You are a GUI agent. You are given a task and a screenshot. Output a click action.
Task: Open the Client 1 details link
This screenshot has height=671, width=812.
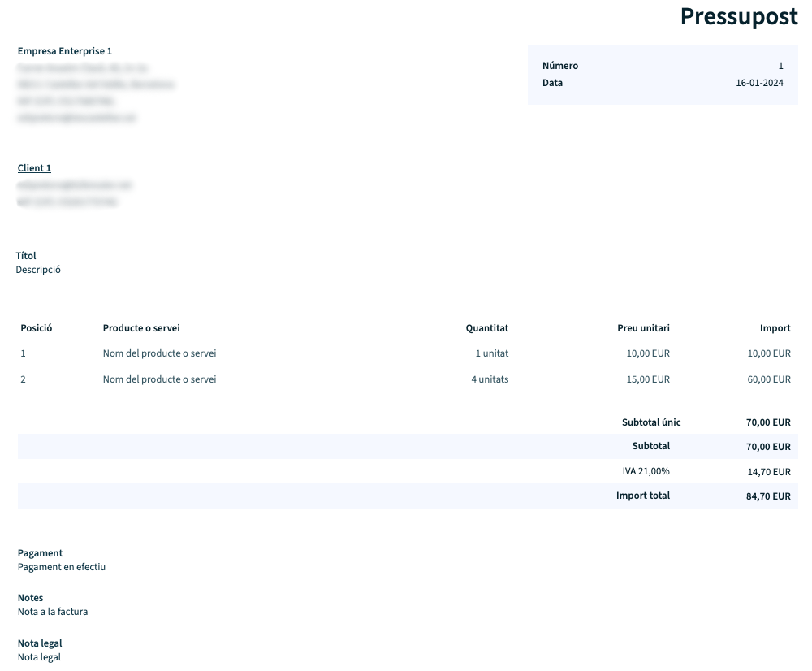[33, 167]
